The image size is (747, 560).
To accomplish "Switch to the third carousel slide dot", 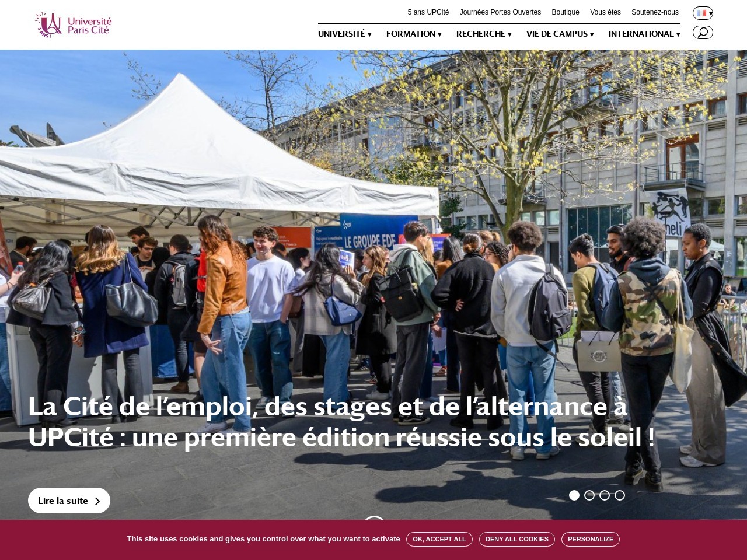I will pos(605,495).
